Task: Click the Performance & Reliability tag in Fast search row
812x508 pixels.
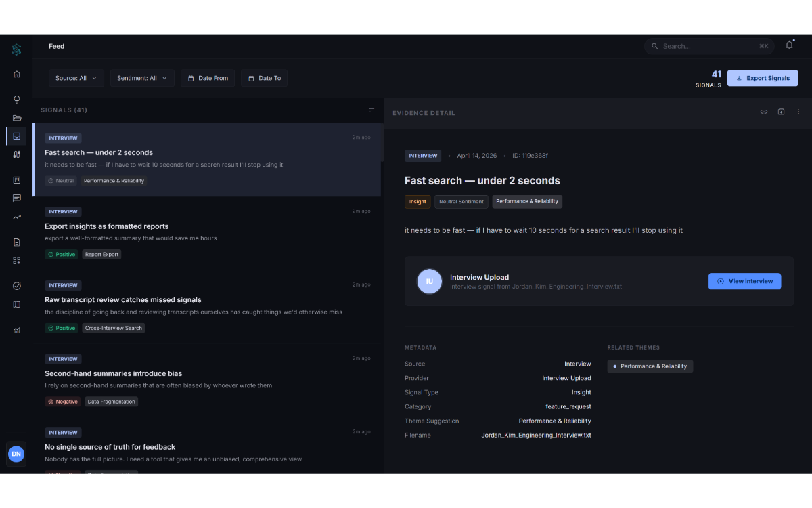Action: [114, 181]
